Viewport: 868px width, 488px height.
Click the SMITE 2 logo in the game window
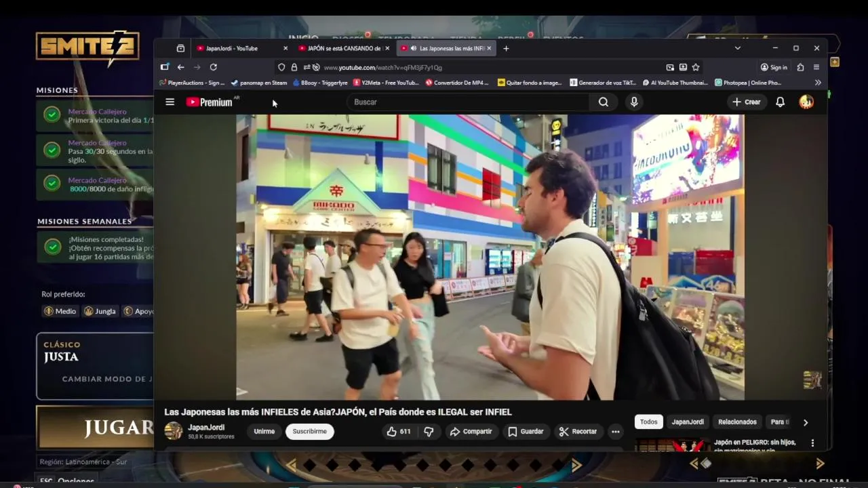(87, 47)
